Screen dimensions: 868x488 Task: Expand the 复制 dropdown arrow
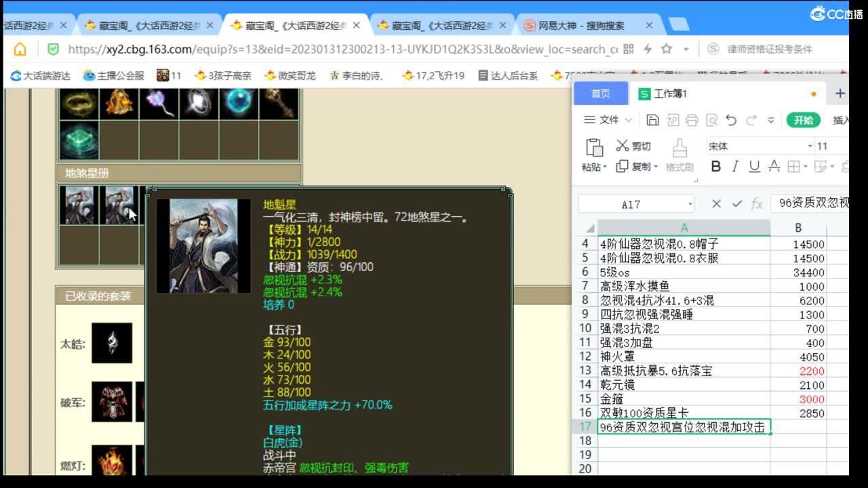(656, 167)
